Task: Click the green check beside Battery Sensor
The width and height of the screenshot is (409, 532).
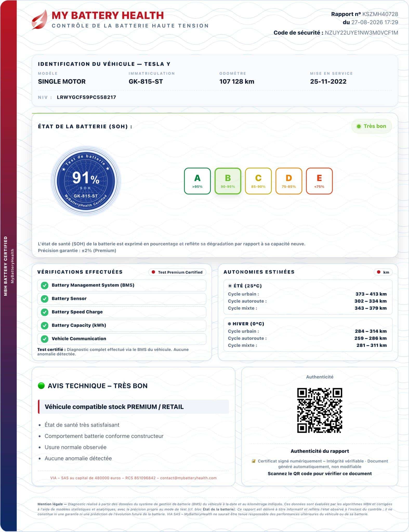Action: coord(45,299)
